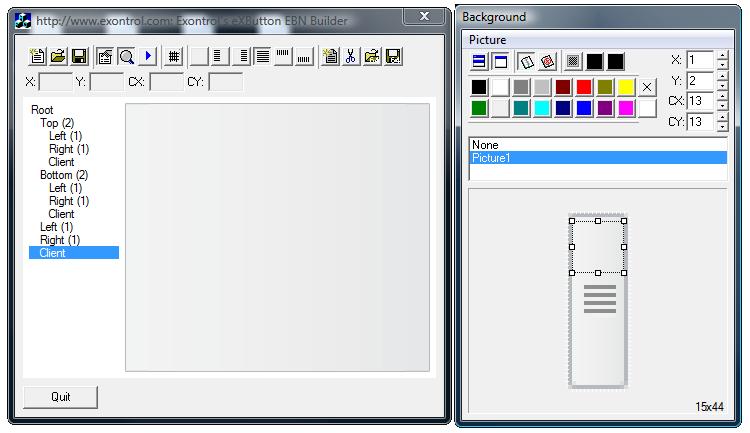The width and height of the screenshot is (750, 433).
Task: Click the magnifier preview icon
Action: (126, 57)
